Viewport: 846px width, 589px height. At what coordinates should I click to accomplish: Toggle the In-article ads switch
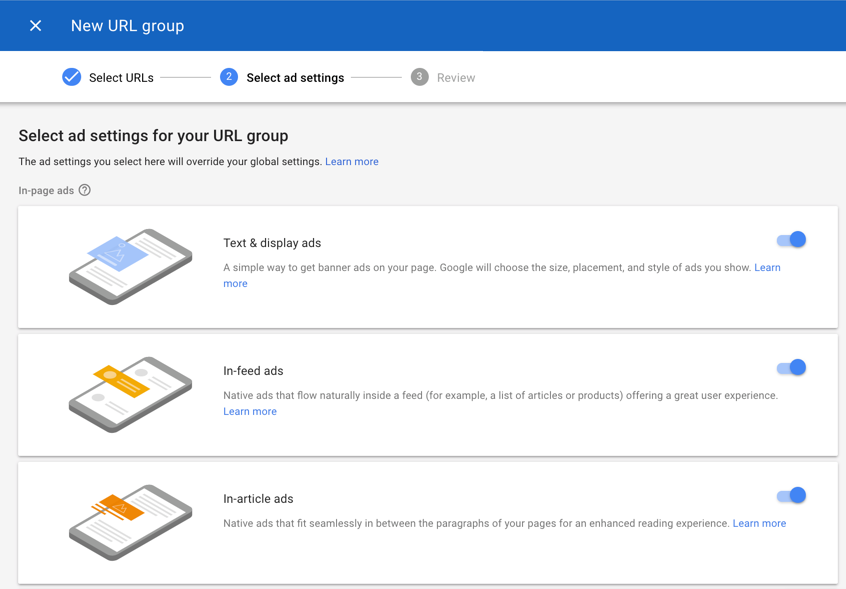pos(791,496)
